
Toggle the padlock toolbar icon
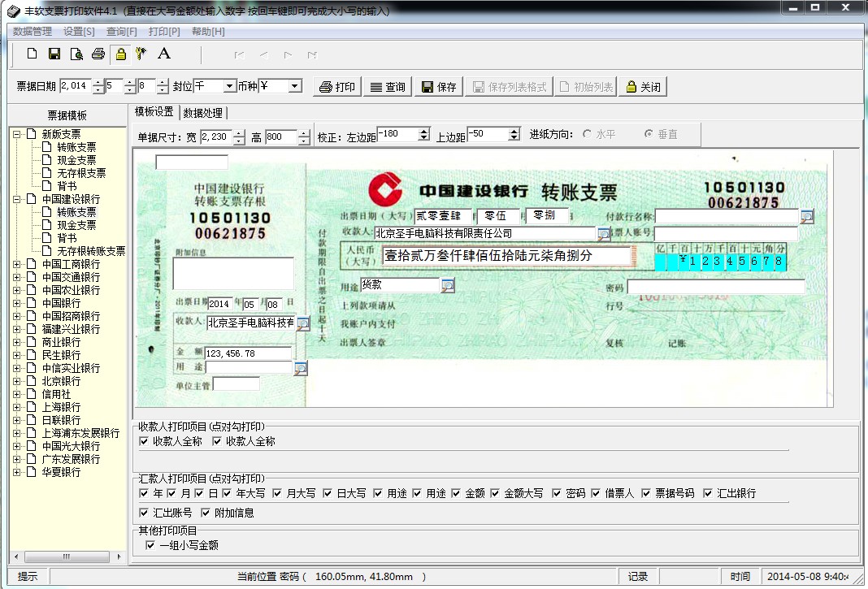[120, 54]
